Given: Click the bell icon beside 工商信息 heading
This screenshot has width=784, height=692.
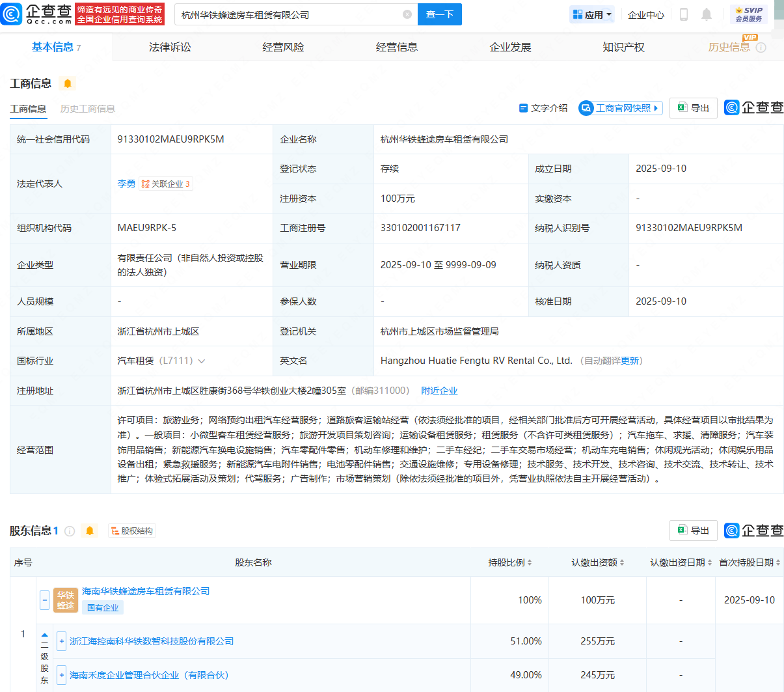Looking at the screenshot, I should click(68, 83).
